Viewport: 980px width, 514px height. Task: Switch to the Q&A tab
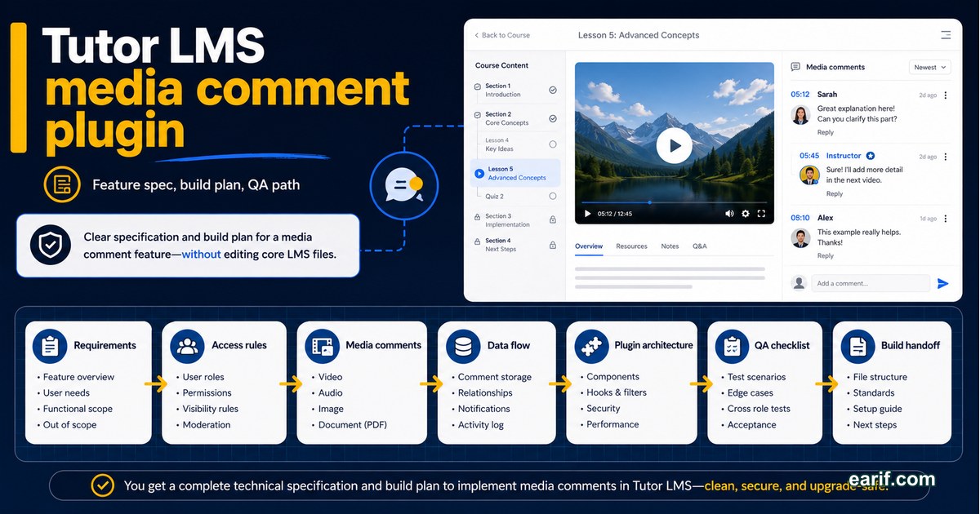pos(700,246)
